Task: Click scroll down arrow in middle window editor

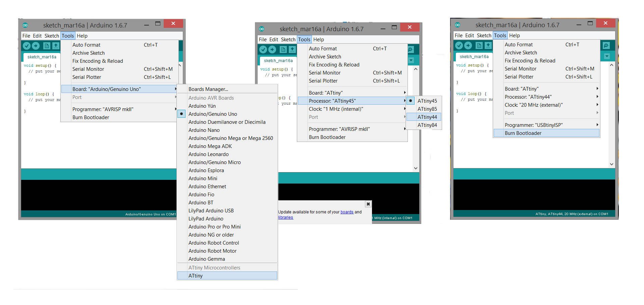Action: coord(416,168)
